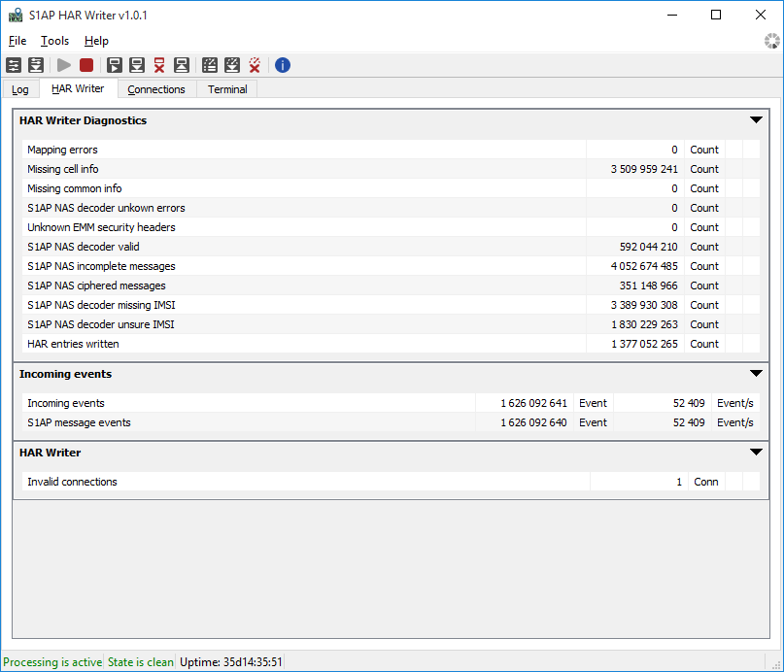Image resolution: width=784 pixels, height=672 pixels.
Task: Click the event count 1 626 092 641
Action: point(534,403)
